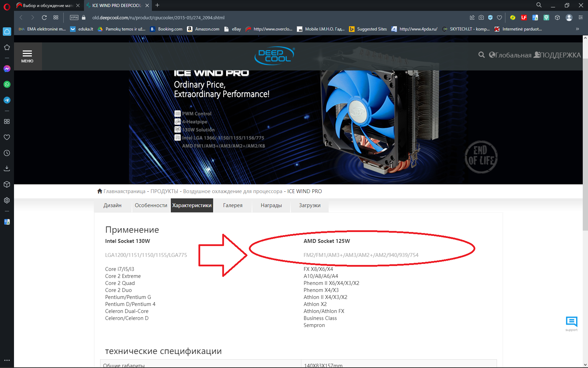Open a new tab with plus button
The height and width of the screenshot is (368, 588).
157,5
